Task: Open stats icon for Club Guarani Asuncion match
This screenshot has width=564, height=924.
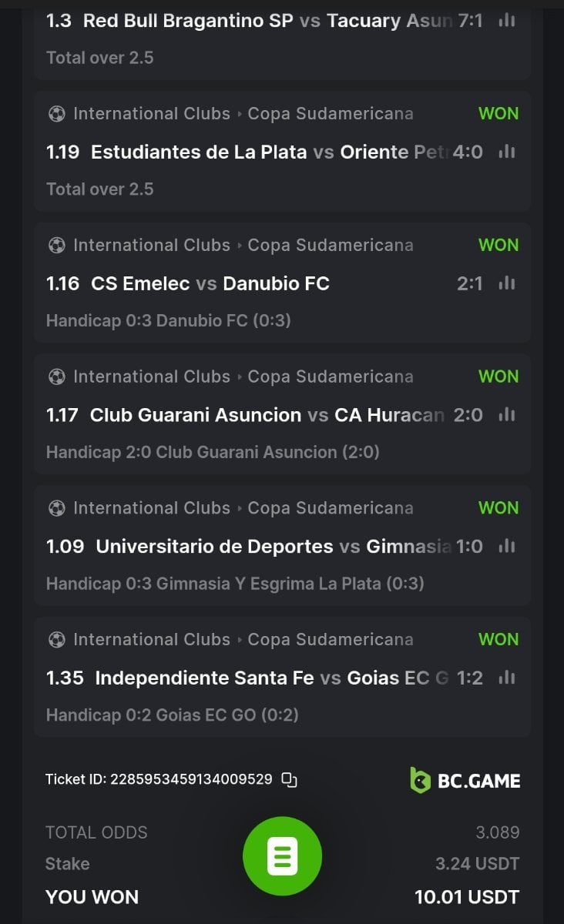Action: coord(506,415)
